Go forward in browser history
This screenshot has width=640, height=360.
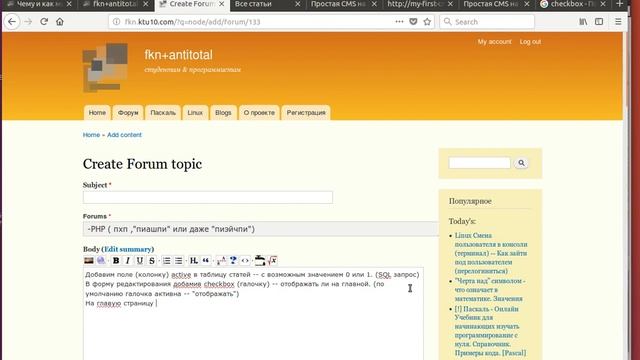[x=28, y=22]
